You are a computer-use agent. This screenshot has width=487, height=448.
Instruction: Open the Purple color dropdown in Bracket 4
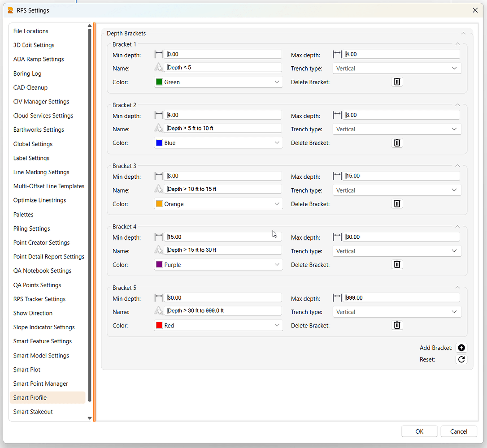coord(218,265)
